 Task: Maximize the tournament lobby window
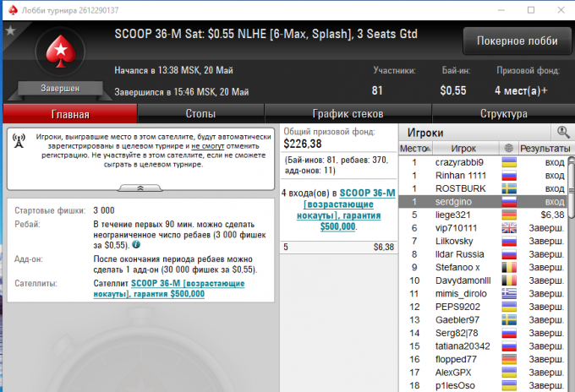(x=531, y=10)
